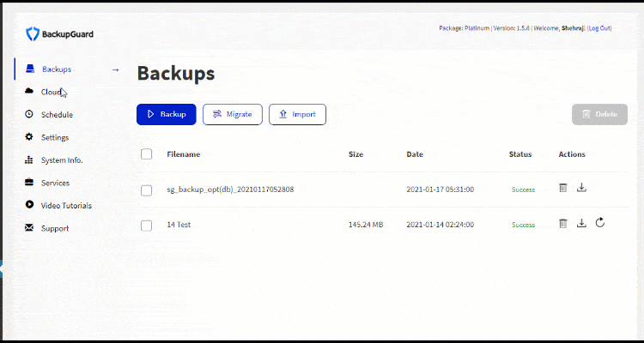Click the greyed Delete button

pos(599,114)
